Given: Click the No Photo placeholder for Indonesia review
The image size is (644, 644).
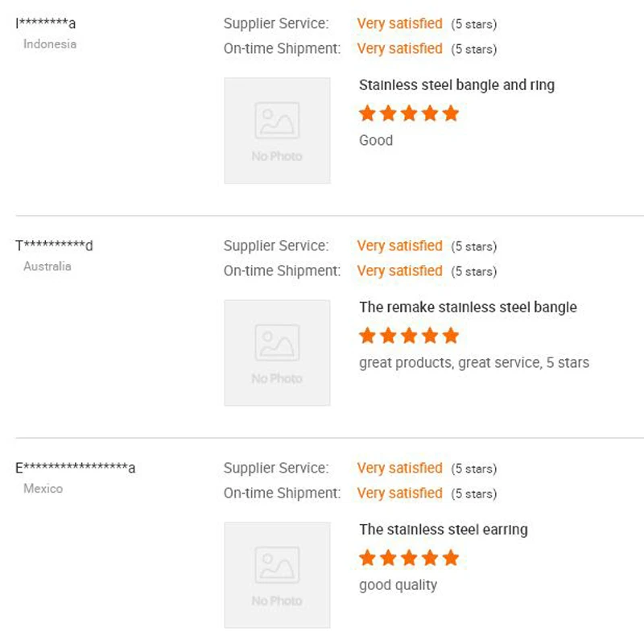Looking at the screenshot, I should click(x=277, y=130).
